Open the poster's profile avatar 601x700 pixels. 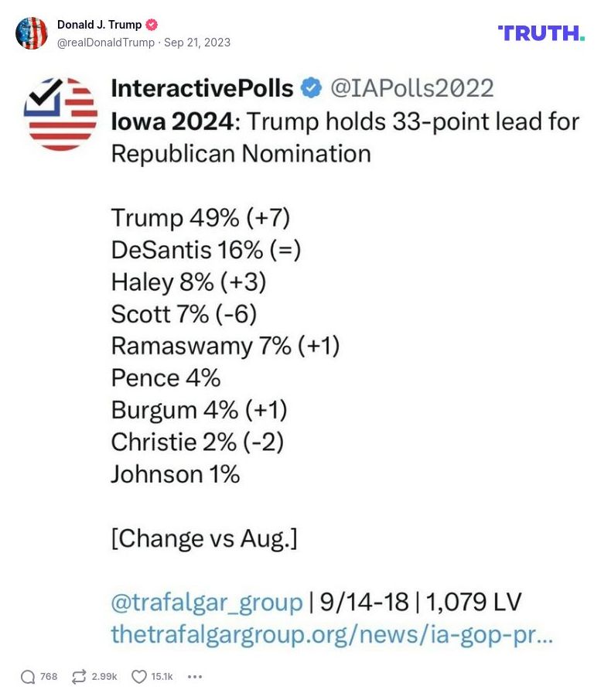(x=32, y=33)
